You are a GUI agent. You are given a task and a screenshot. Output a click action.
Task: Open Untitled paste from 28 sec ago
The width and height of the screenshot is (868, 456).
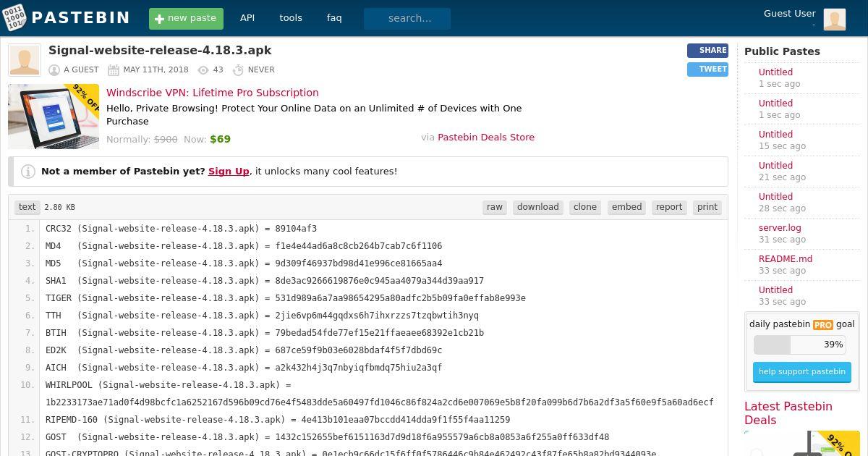(775, 197)
